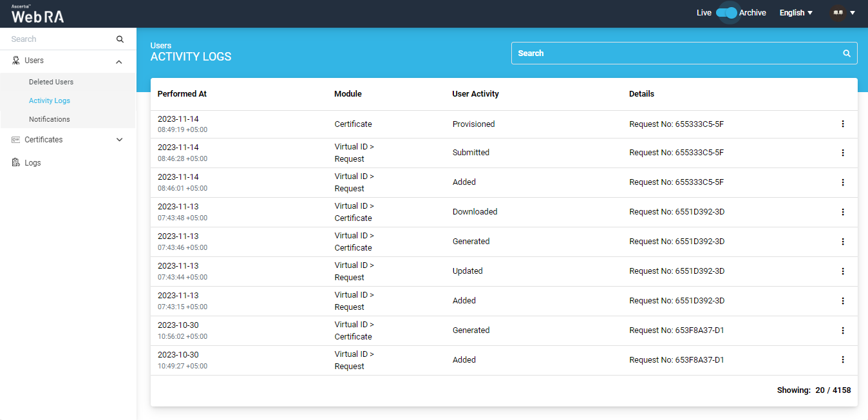The height and width of the screenshot is (420, 868).
Task: Open the English language dropdown
Action: click(796, 13)
